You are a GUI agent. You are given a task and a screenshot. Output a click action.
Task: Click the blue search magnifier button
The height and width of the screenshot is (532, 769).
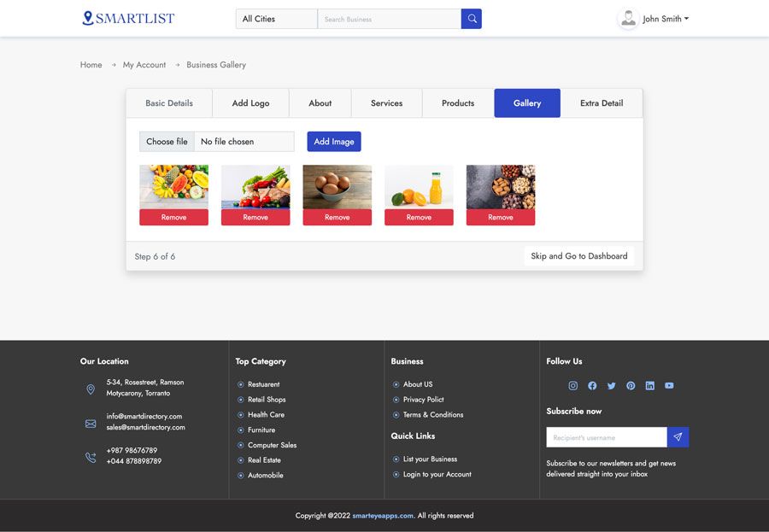(x=472, y=19)
